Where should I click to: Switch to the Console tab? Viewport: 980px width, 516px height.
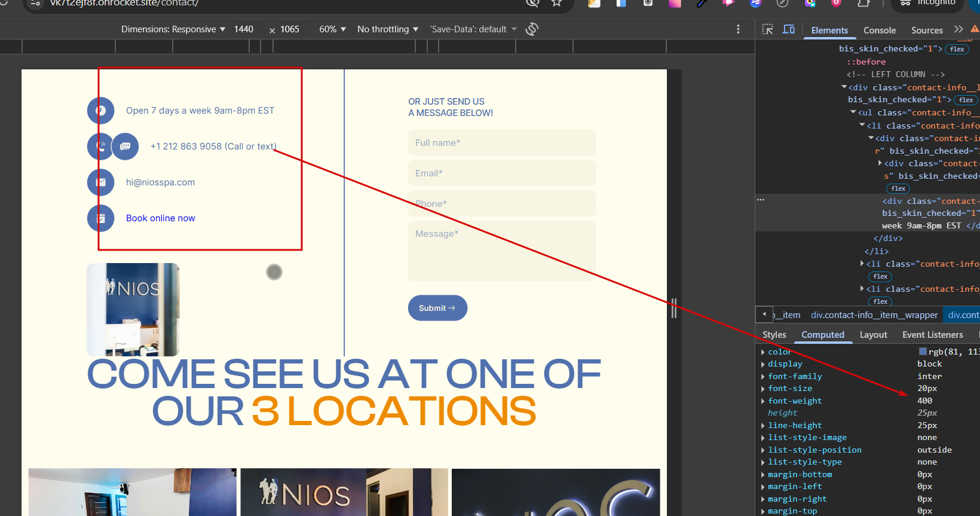(880, 30)
